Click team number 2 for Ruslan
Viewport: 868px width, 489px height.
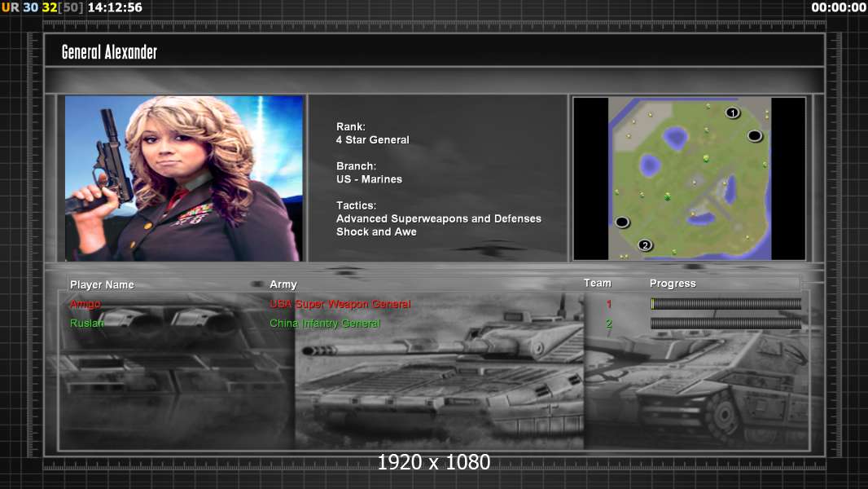tap(609, 324)
